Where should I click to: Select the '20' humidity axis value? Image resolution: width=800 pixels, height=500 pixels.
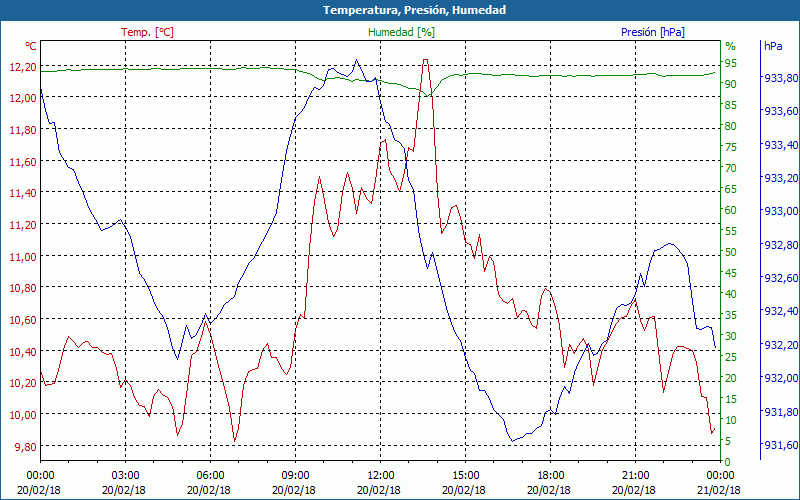[x=731, y=378]
